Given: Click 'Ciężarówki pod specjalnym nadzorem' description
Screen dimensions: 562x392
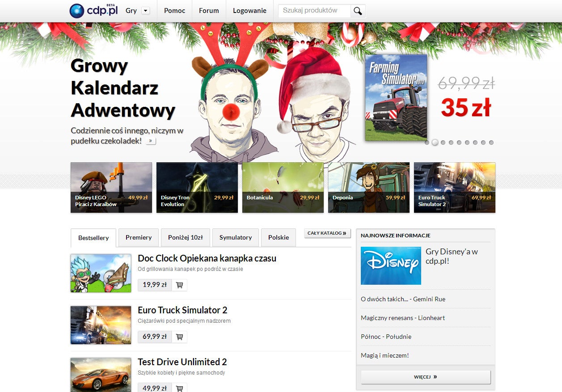Looking at the screenshot, I should coord(184,321).
